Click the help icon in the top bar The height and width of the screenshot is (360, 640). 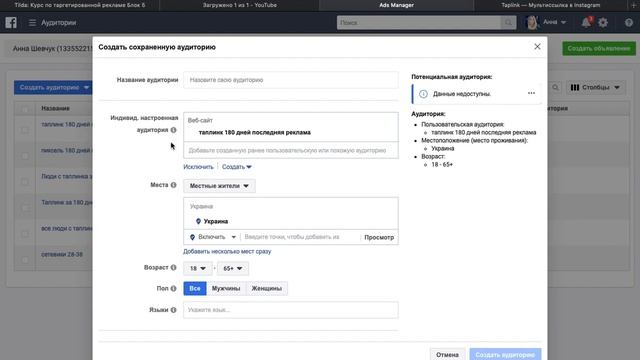pos(629,22)
